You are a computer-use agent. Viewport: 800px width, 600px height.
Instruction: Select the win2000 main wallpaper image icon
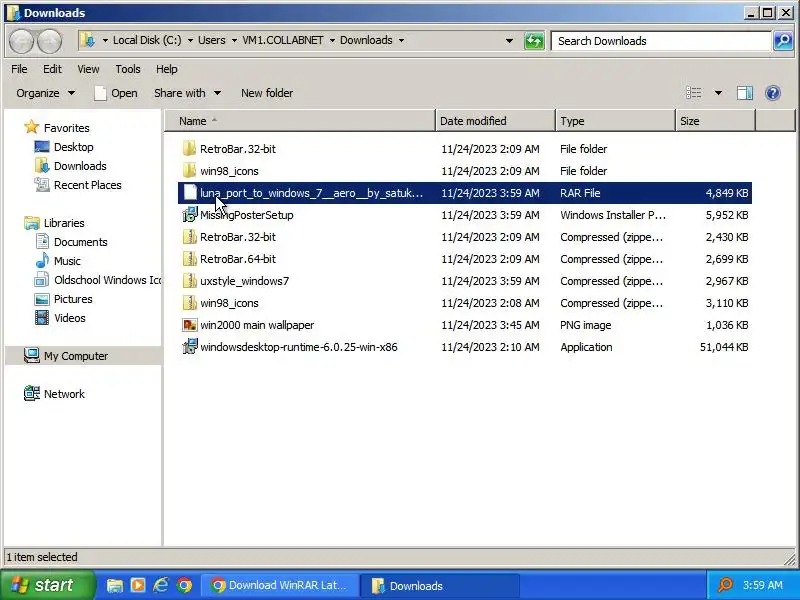[x=189, y=325]
